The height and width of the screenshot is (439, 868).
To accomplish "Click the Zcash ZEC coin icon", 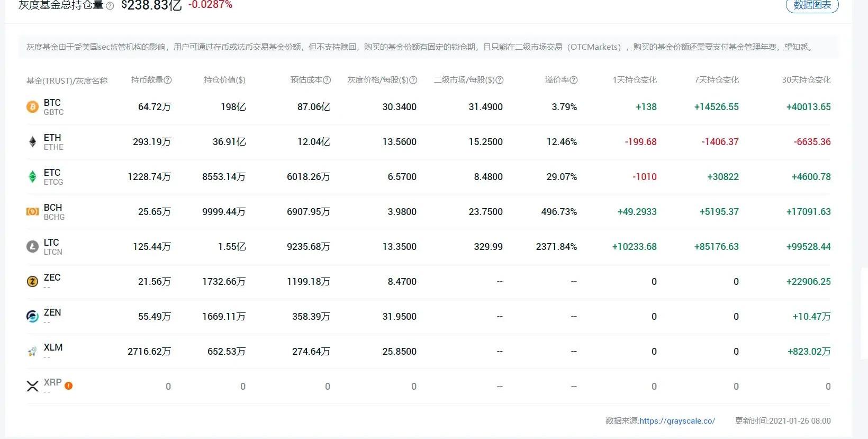I will coord(32,282).
